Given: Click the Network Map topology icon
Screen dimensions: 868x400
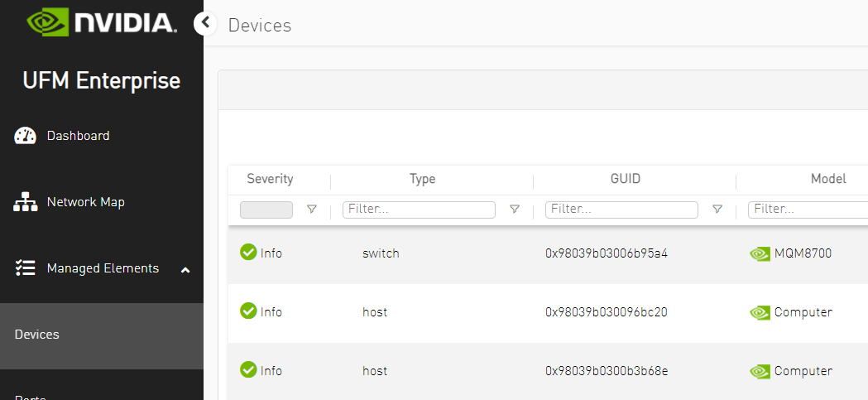Looking at the screenshot, I should [x=26, y=202].
